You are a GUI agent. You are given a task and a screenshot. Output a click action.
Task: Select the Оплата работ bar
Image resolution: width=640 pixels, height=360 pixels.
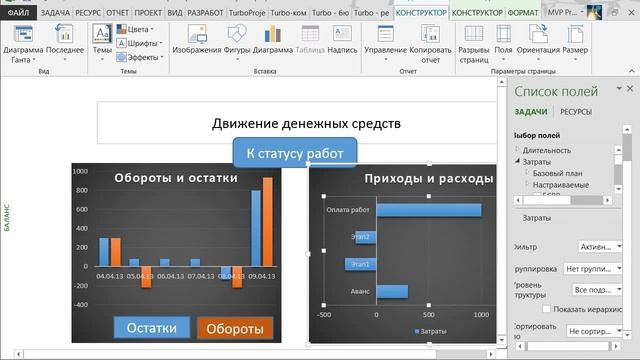429,210
